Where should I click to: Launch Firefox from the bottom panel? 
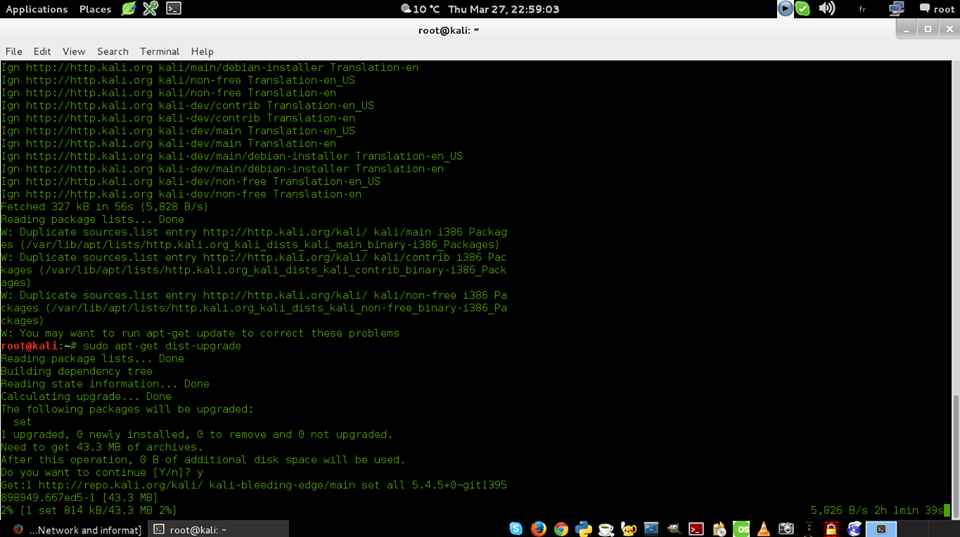coord(538,528)
